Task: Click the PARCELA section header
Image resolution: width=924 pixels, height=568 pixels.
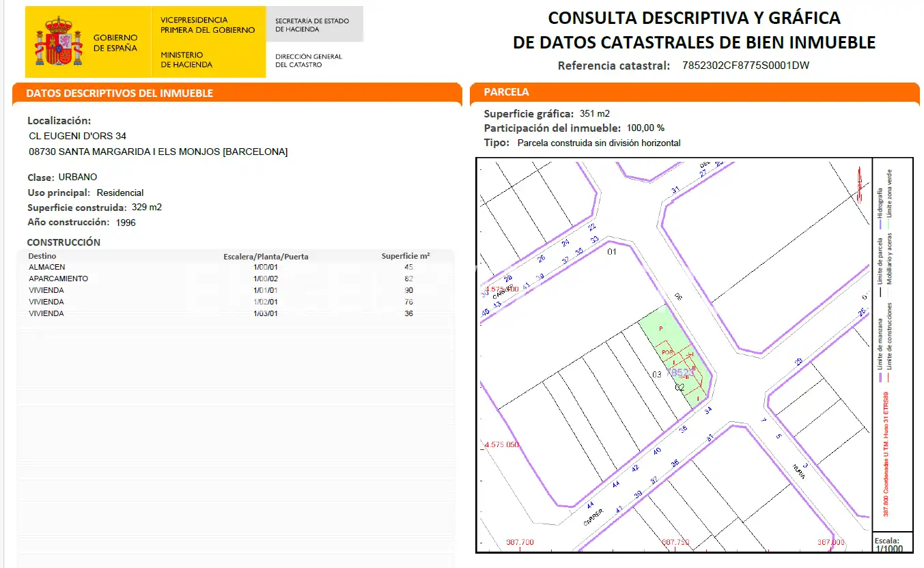Action: click(x=506, y=91)
